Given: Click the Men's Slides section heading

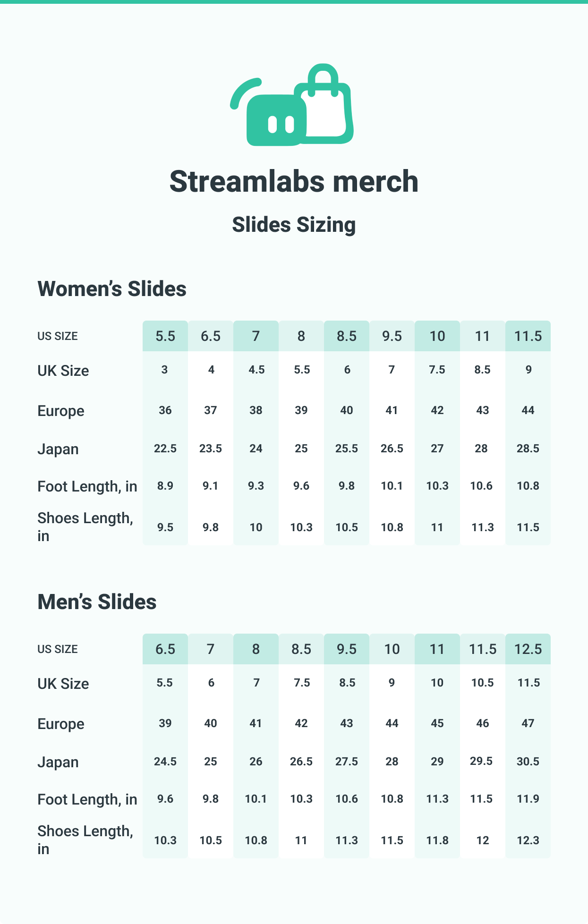Looking at the screenshot, I should [x=97, y=602].
